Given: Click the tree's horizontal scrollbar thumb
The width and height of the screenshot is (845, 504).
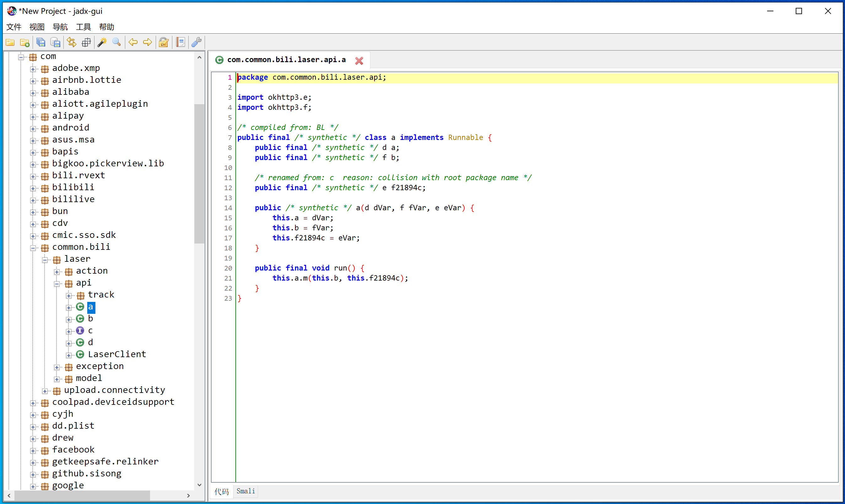Looking at the screenshot, I should (82, 496).
